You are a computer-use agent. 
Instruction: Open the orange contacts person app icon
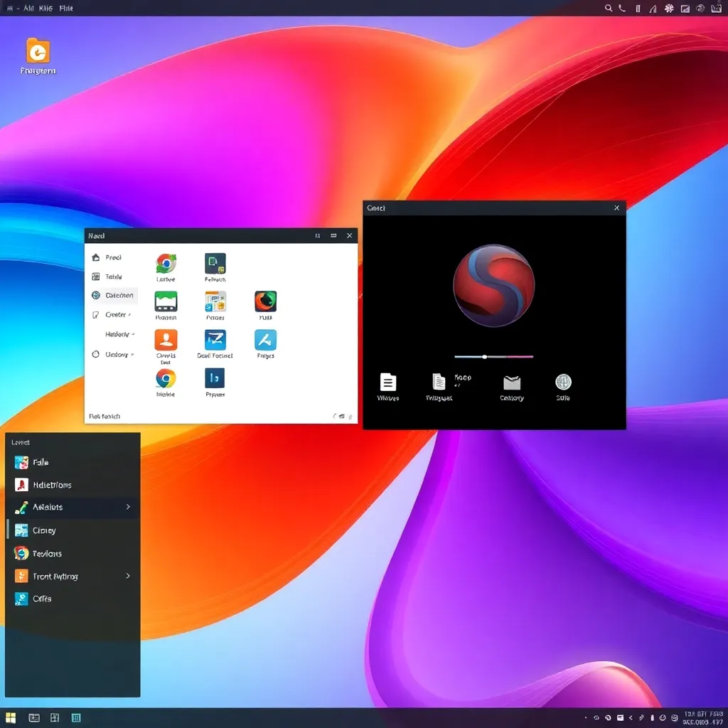pos(166,340)
